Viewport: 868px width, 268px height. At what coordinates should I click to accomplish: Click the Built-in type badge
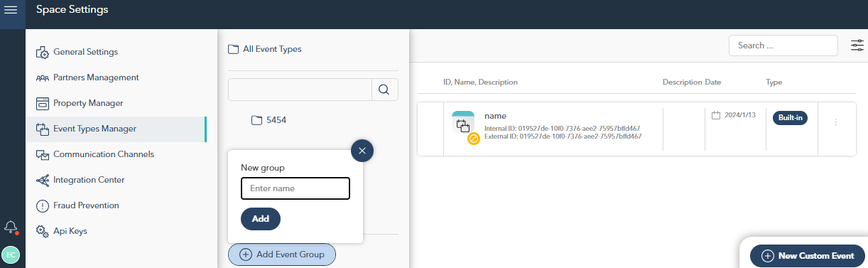tap(791, 118)
